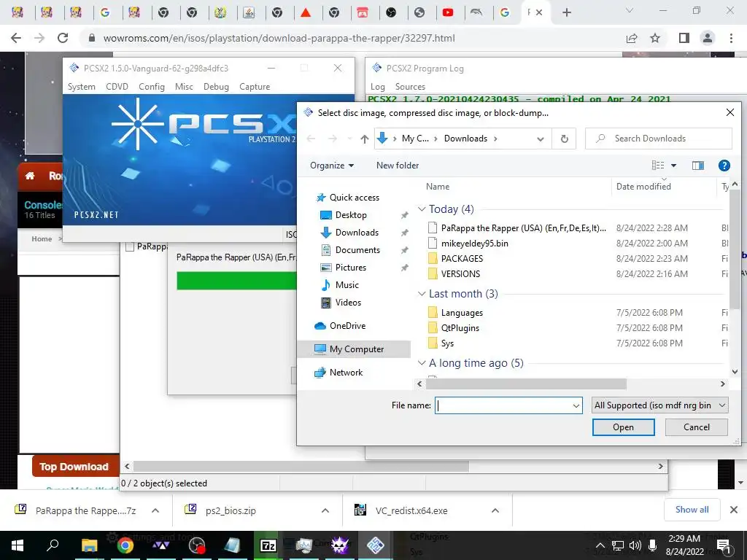Image resolution: width=747 pixels, height=560 pixels.
Task: Select the VERSIONS folder
Action: click(460, 274)
